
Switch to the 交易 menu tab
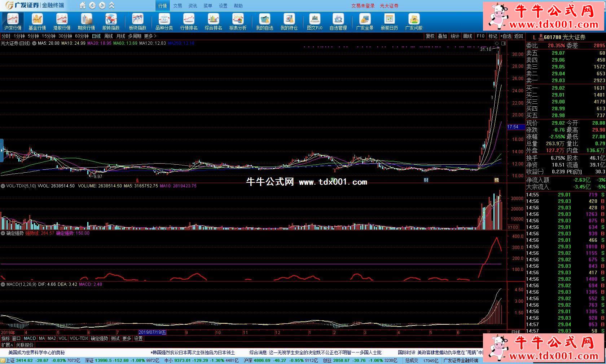pos(177,6)
